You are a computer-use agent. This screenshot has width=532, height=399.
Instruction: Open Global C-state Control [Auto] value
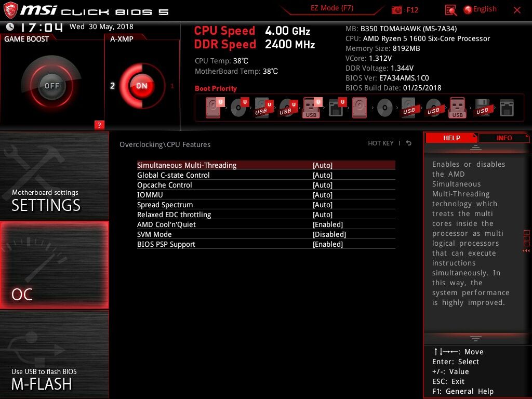click(322, 175)
